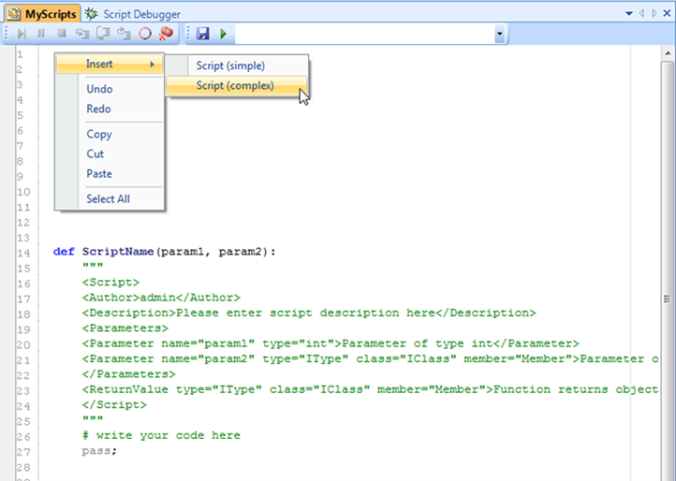Toggle breakpoint with the red circle icon
The width and height of the screenshot is (676, 481).
click(145, 34)
